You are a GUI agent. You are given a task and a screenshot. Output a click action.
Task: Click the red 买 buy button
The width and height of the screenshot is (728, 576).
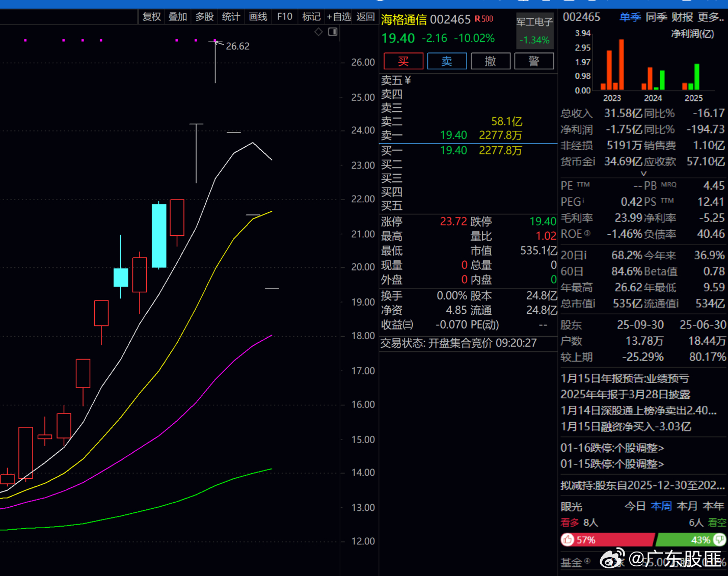[403, 61]
